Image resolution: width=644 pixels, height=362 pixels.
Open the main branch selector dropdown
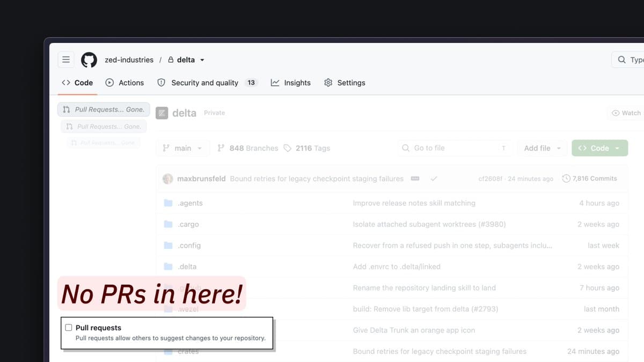tap(182, 148)
